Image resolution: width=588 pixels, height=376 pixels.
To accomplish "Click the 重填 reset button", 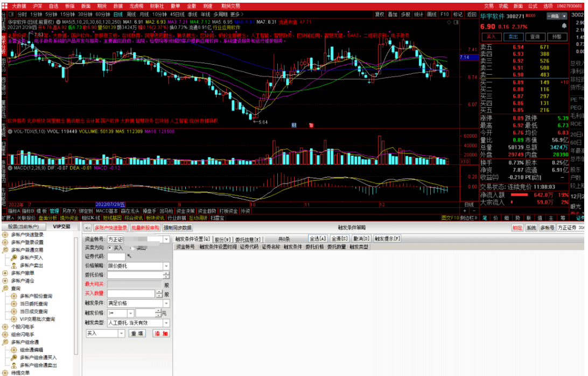I will tap(137, 333).
